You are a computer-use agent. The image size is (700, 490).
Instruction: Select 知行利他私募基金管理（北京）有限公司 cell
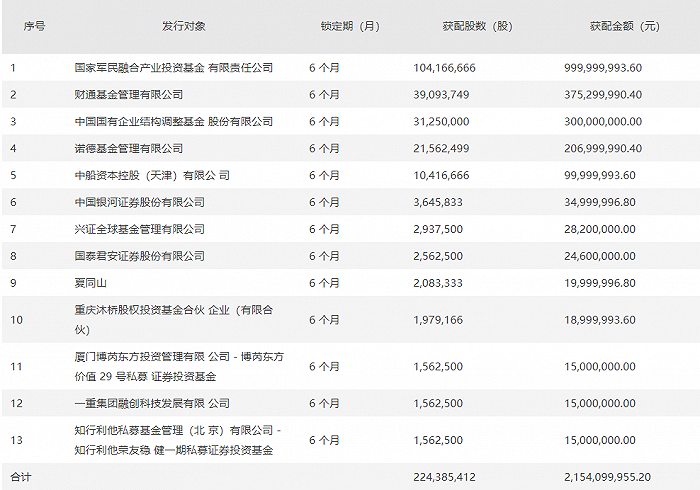point(178,440)
